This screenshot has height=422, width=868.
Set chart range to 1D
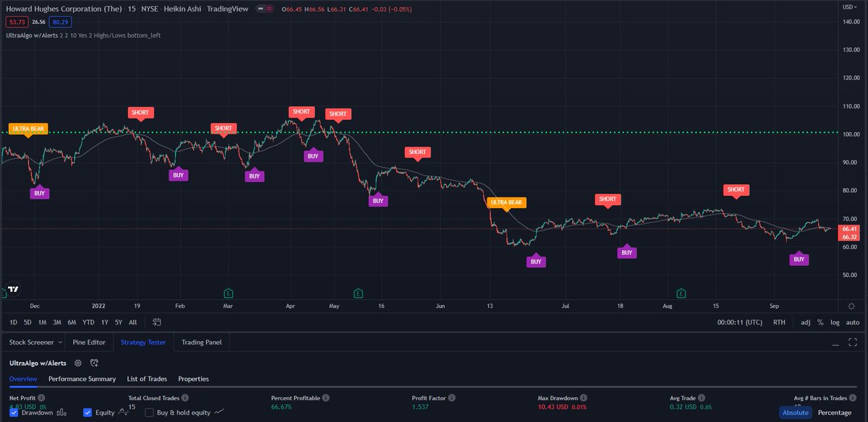click(x=14, y=322)
